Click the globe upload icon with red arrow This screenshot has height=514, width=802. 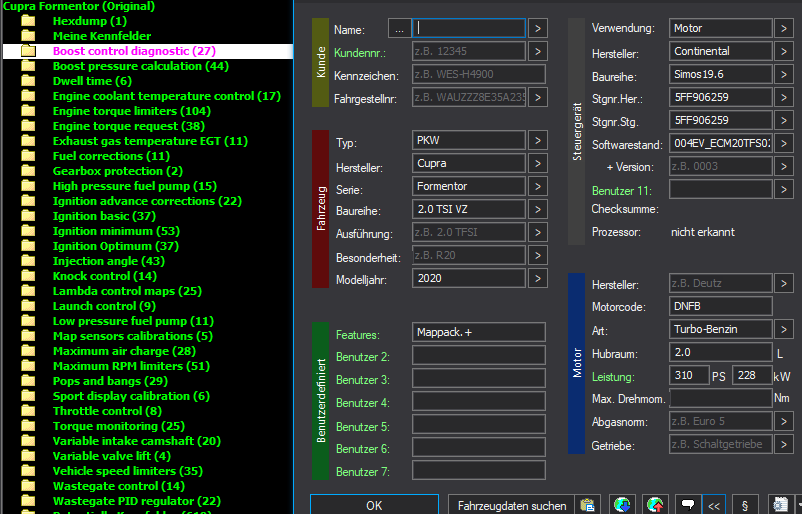pyautogui.click(x=655, y=505)
